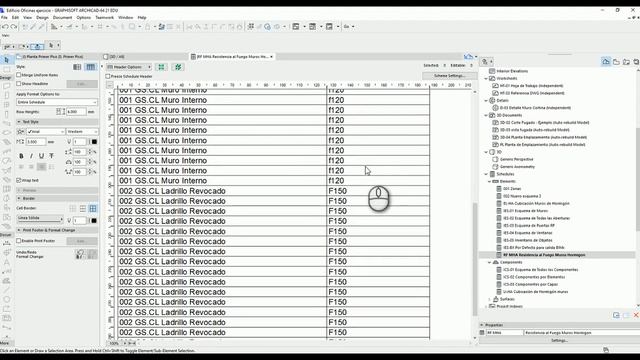
Task: Open the Design menu
Action: pos(42,18)
